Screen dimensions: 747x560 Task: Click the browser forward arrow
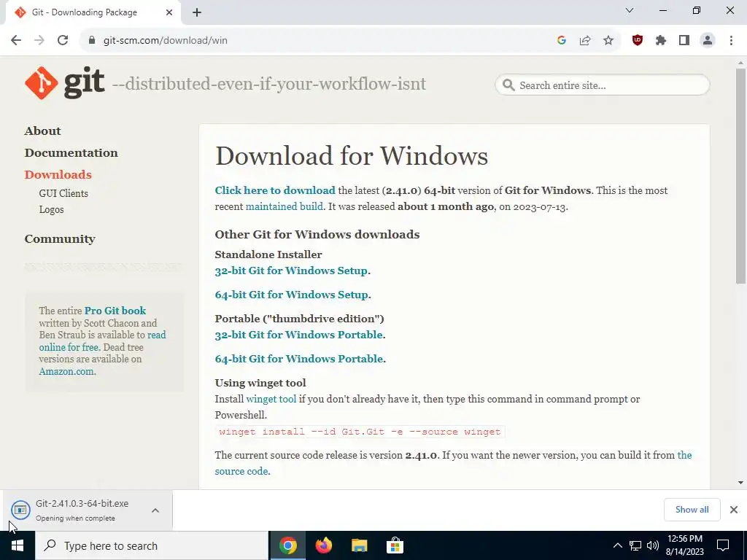tap(39, 41)
